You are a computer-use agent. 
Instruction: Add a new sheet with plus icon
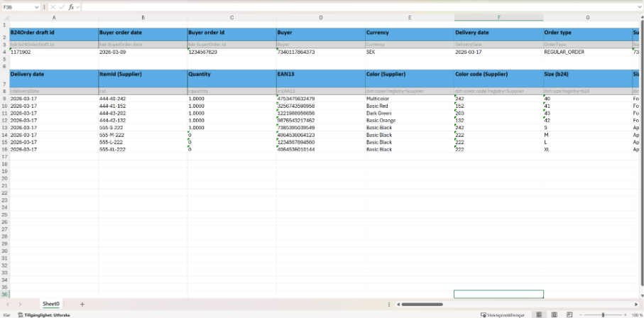(82, 304)
